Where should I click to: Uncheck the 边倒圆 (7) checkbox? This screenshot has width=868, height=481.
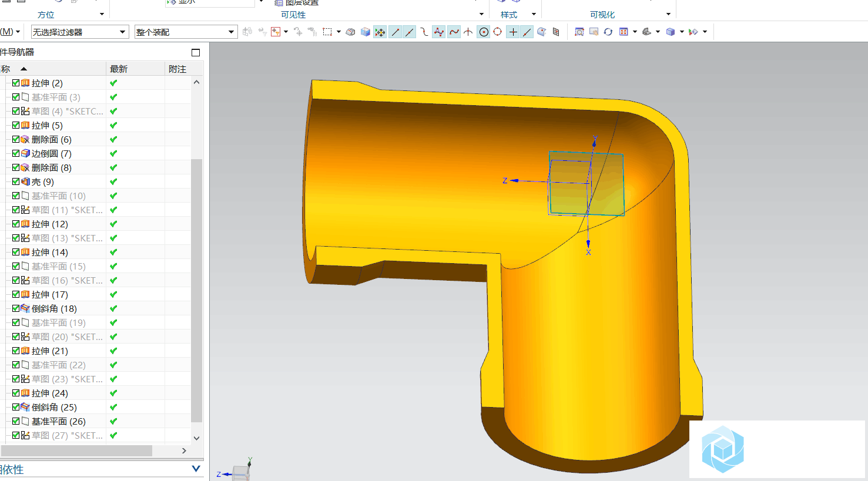pos(16,153)
